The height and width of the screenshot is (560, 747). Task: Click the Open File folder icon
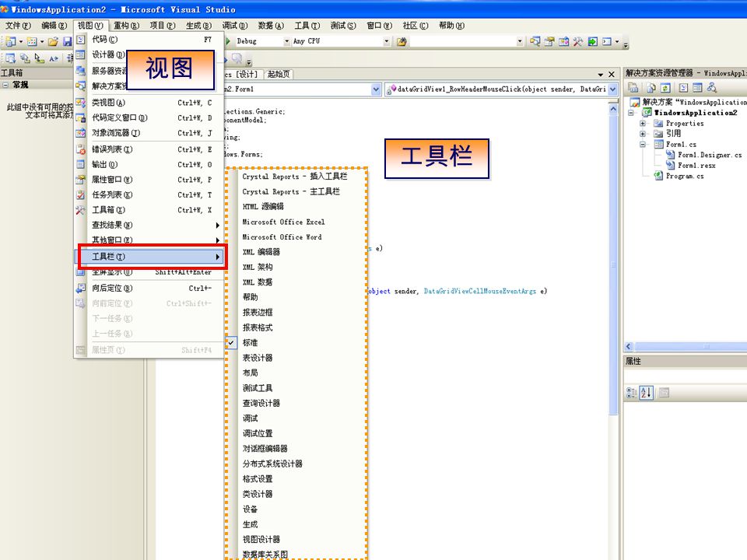[x=53, y=41]
